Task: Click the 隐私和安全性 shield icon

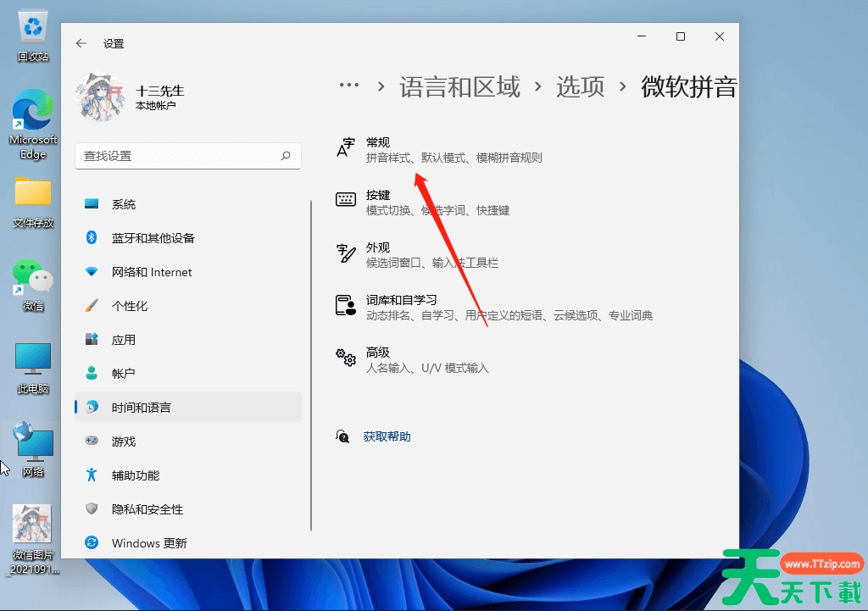Action: click(92, 508)
